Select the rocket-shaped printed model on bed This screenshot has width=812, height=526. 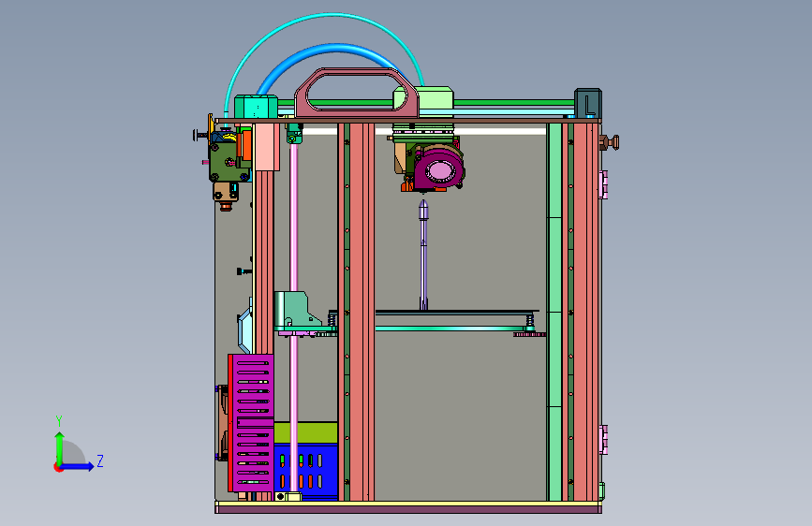tap(423, 255)
